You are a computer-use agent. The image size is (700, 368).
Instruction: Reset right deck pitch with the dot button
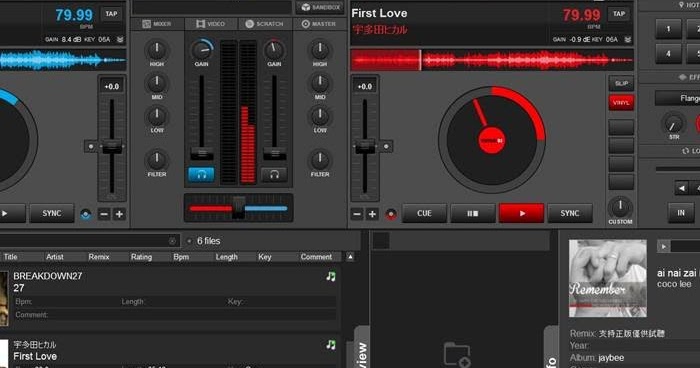pyautogui.click(x=387, y=146)
